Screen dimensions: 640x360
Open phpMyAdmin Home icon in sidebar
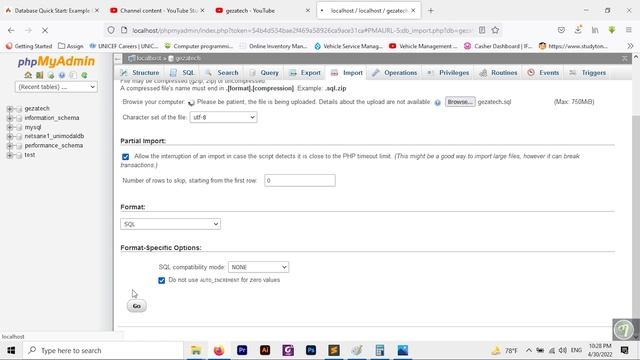point(28,75)
